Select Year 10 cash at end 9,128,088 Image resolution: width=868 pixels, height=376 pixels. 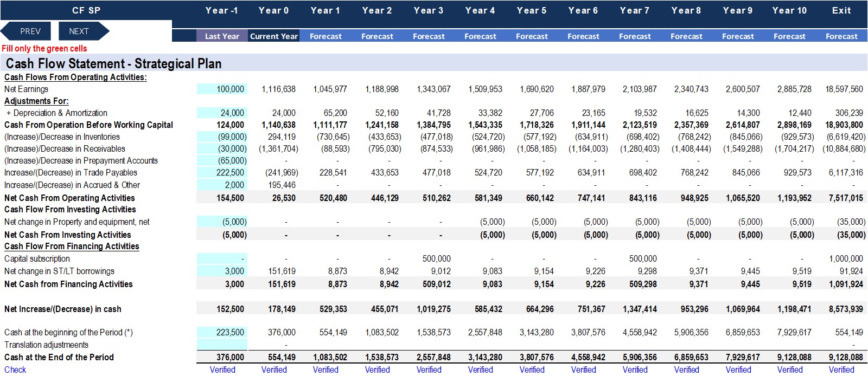click(x=794, y=357)
